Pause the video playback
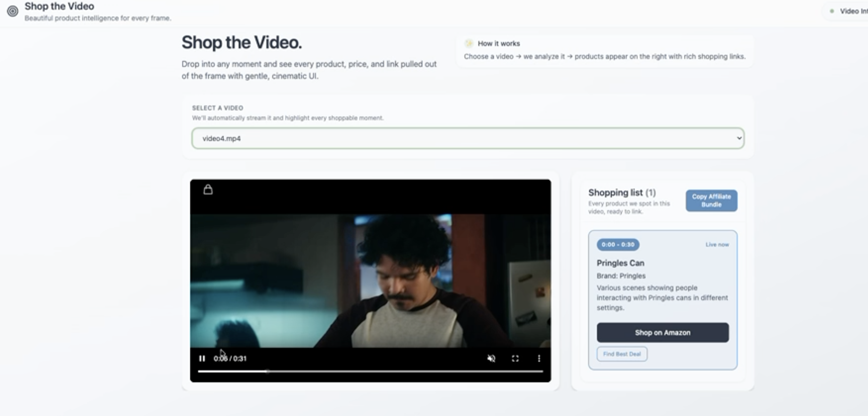 pos(202,358)
